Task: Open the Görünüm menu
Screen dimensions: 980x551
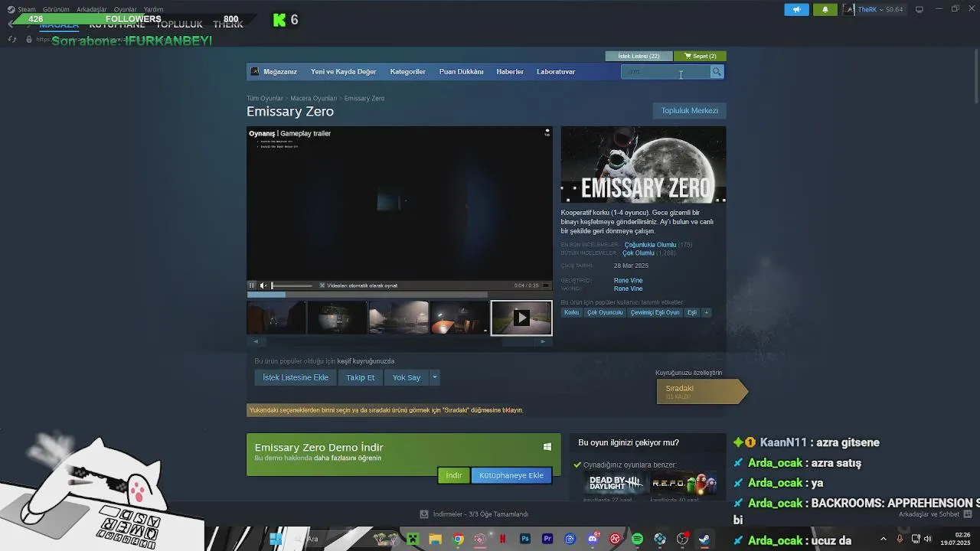Action: point(56,9)
